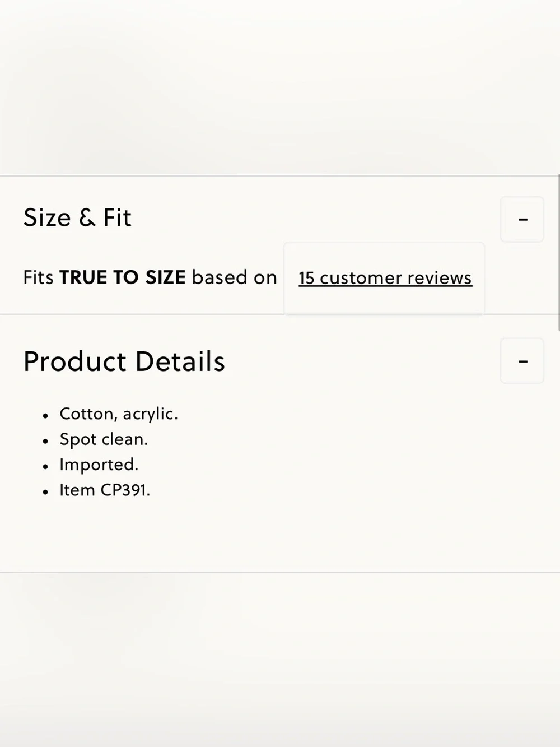Click the 'based on' text
This screenshot has height=747, width=560.
click(234, 277)
